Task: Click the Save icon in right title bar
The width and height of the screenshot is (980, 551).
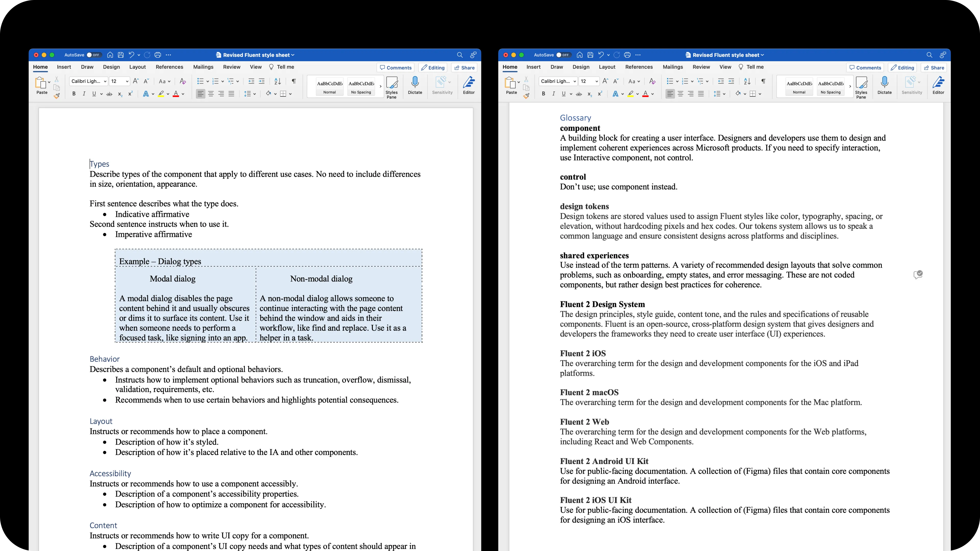Action: tap(590, 55)
